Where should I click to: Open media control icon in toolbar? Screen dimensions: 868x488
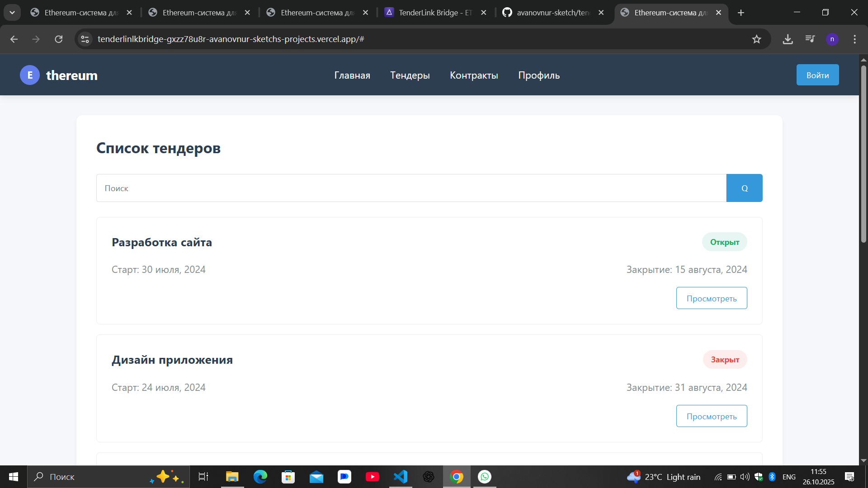tap(810, 39)
